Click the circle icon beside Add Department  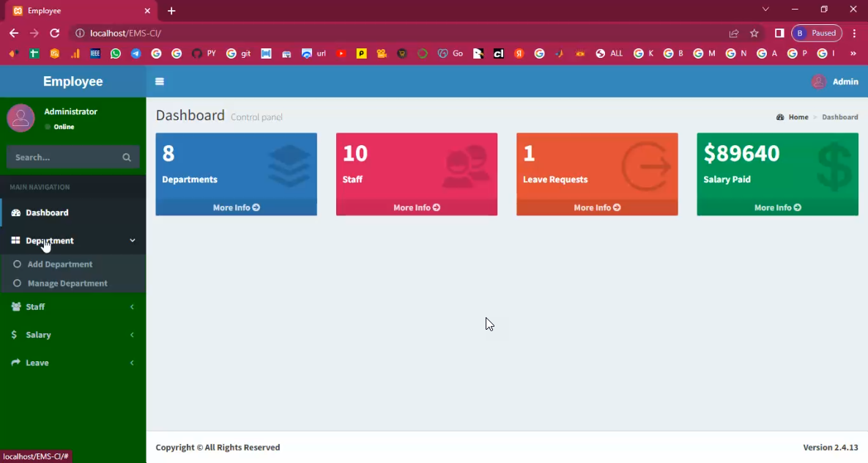[x=17, y=264]
